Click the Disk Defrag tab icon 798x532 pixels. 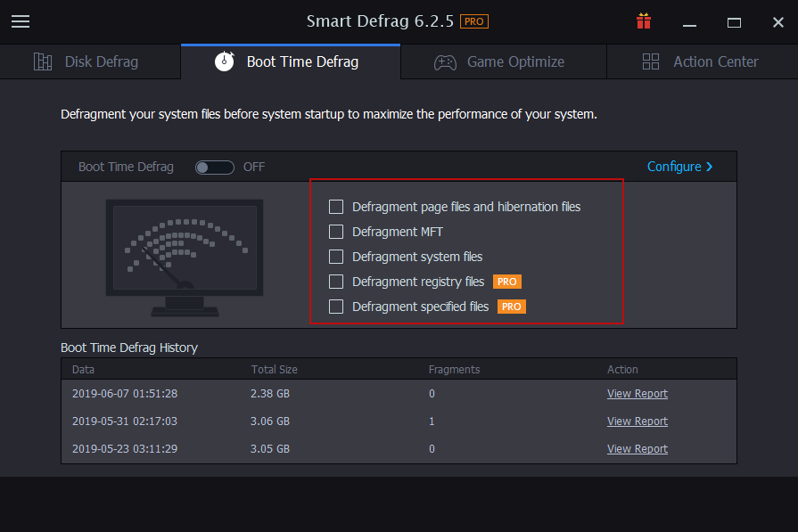[x=43, y=61]
